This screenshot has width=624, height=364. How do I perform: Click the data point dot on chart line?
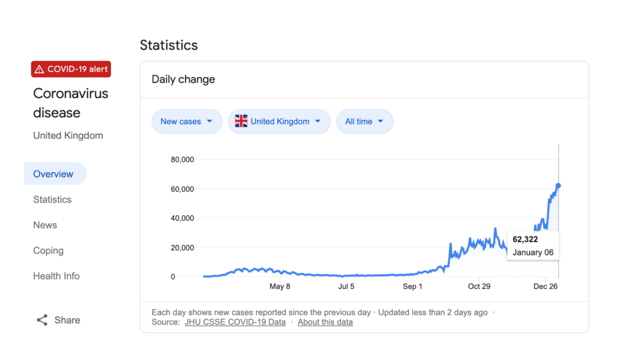pos(558,185)
